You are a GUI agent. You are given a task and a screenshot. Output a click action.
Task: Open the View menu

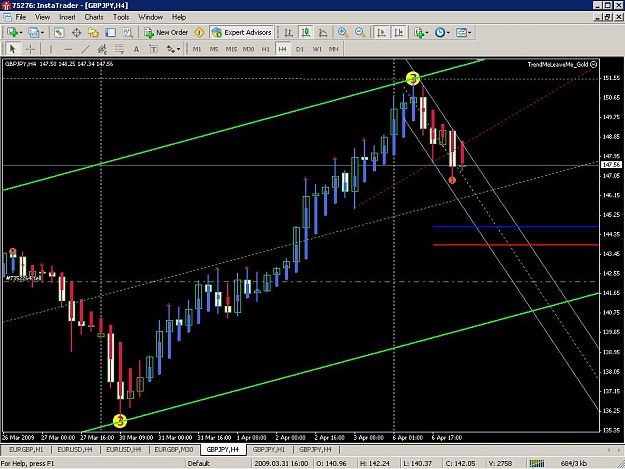(42, 17)
